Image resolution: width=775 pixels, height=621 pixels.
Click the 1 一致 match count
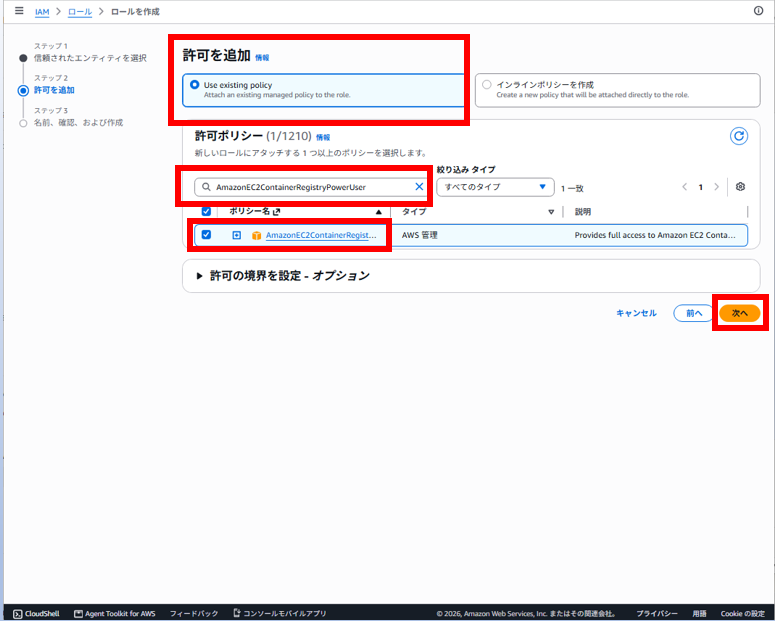tap(572, 188)
